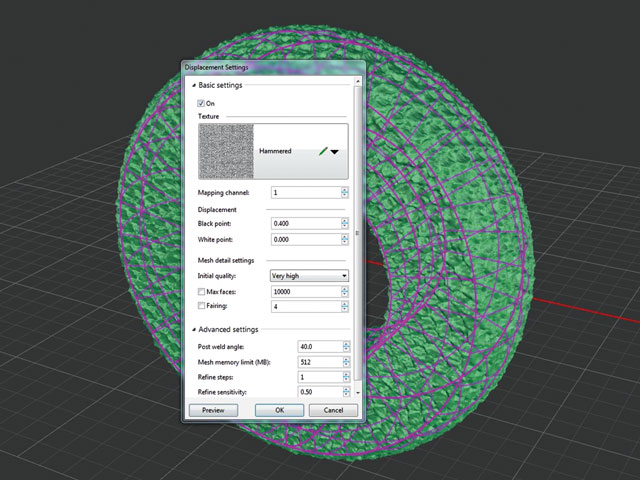Click the Post weld angle field
This screenshot has width=640, height=480.
coord(320,347)
